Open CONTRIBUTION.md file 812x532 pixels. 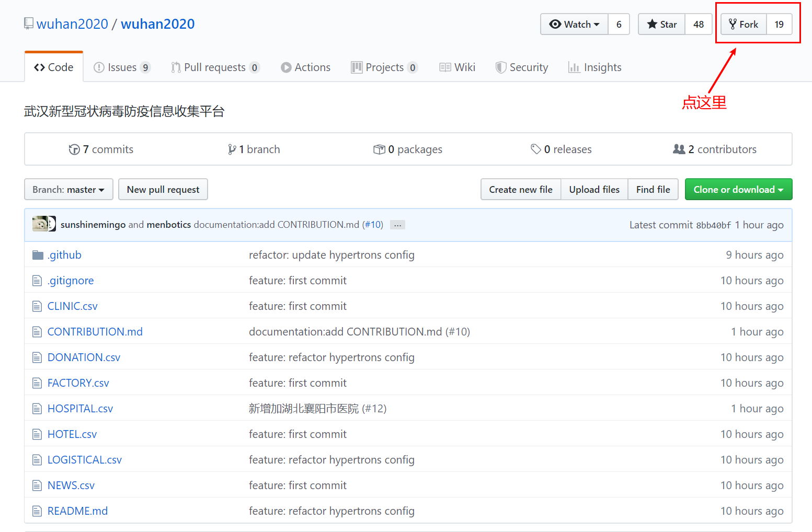coord(95,332)
